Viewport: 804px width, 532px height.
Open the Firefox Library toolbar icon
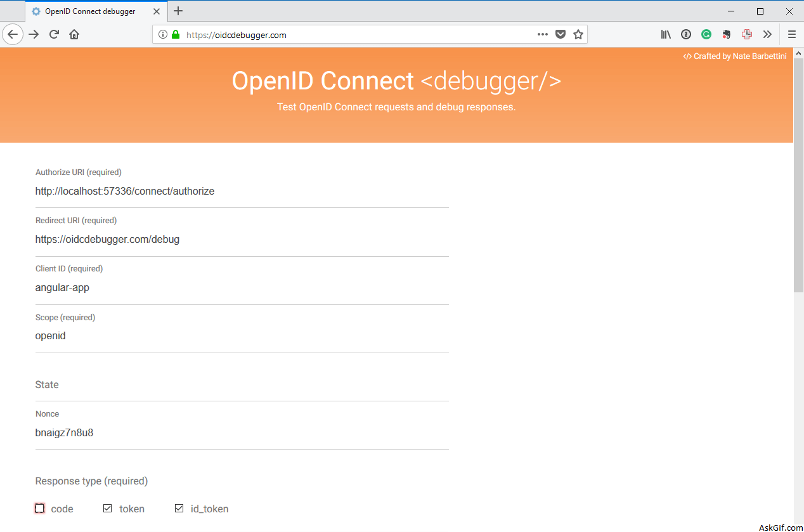(x=665, y=34)
